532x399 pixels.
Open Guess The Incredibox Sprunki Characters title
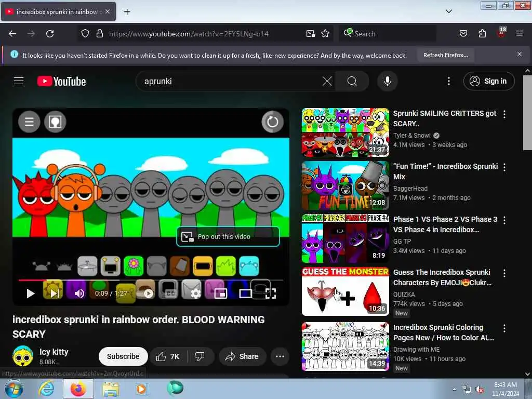442,277
